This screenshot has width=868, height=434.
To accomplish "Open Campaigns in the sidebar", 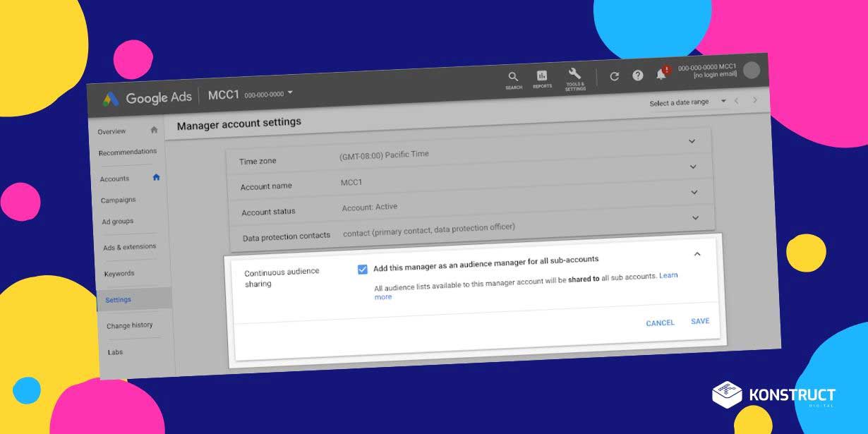I will tap(118, 200).
